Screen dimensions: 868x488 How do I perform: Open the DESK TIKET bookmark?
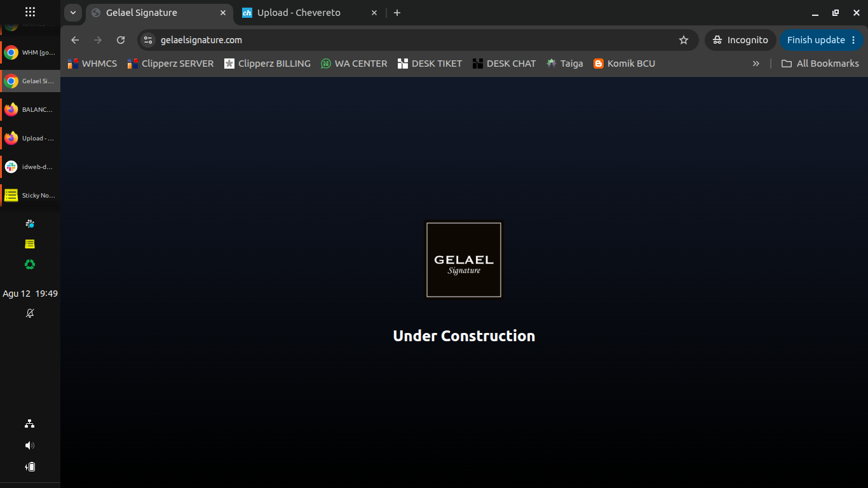(x=430, y=64)
